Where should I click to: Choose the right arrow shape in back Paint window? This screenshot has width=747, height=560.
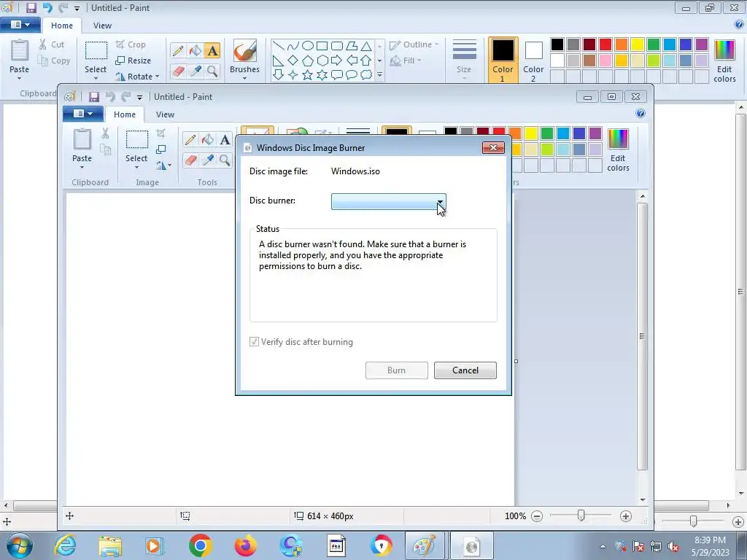point(336,61)
